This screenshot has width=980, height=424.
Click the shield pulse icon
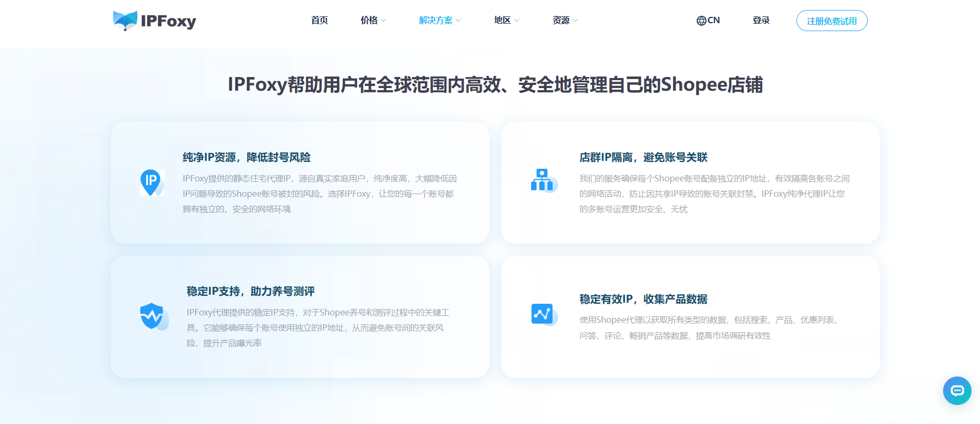click(154, 316)
